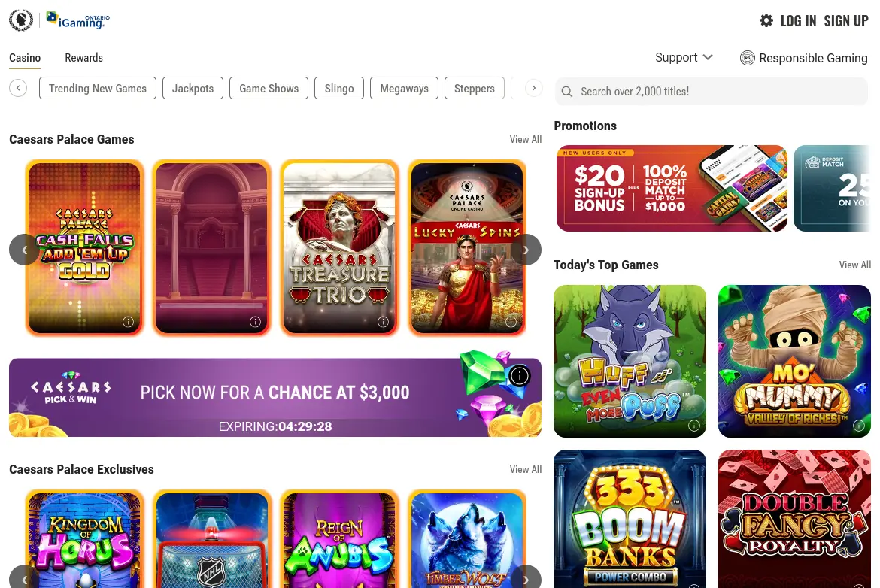Open info icon on Pick & Win banner

click(x=520, y=375)
